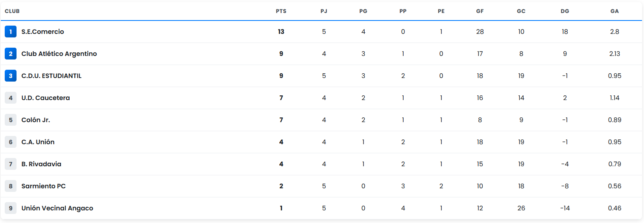
Task: Click the gray rank 4 badge
Action: [x=11, y=98]
